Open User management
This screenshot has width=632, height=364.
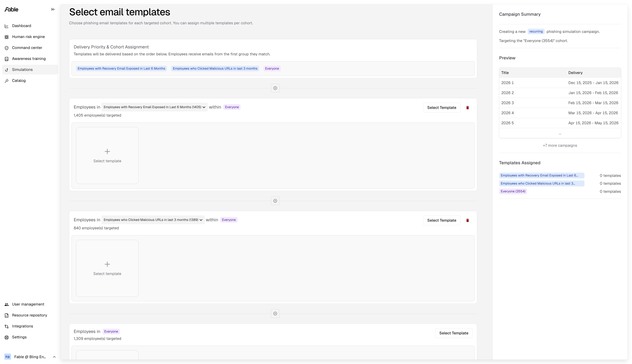[28, 304]
